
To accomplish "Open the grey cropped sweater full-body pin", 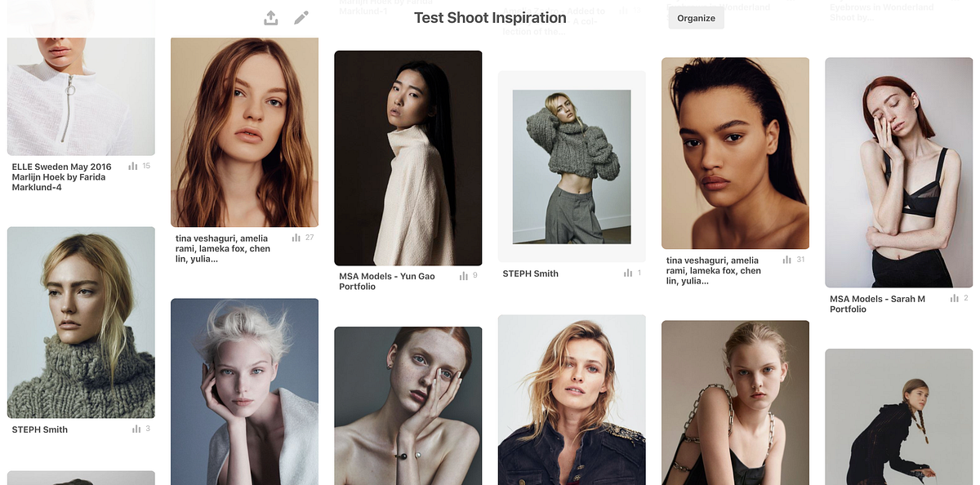I will click(572, 167).
